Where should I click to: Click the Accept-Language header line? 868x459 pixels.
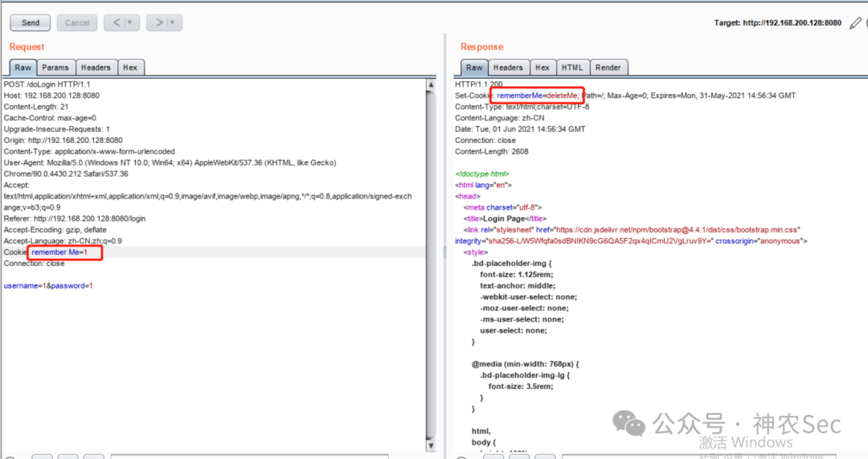(x=63, y=241)
